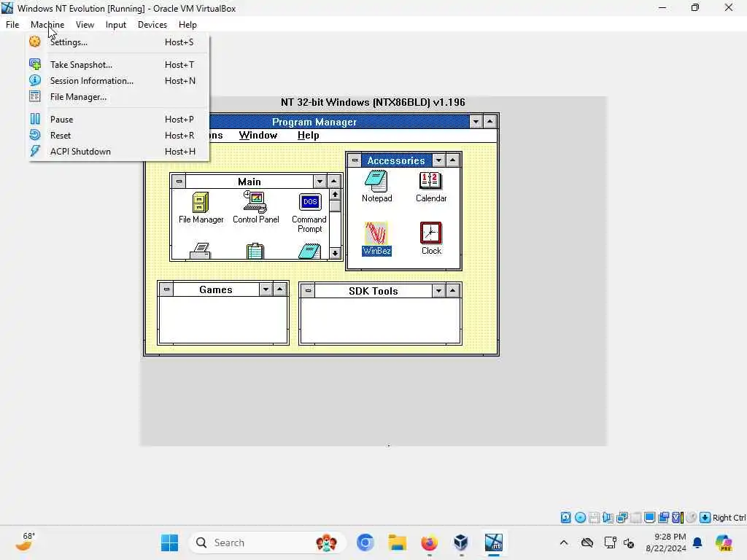This screenshot has height=560, width=747.
Task: Click the greyed mouse integration status icon
Action: coord(692,518)
